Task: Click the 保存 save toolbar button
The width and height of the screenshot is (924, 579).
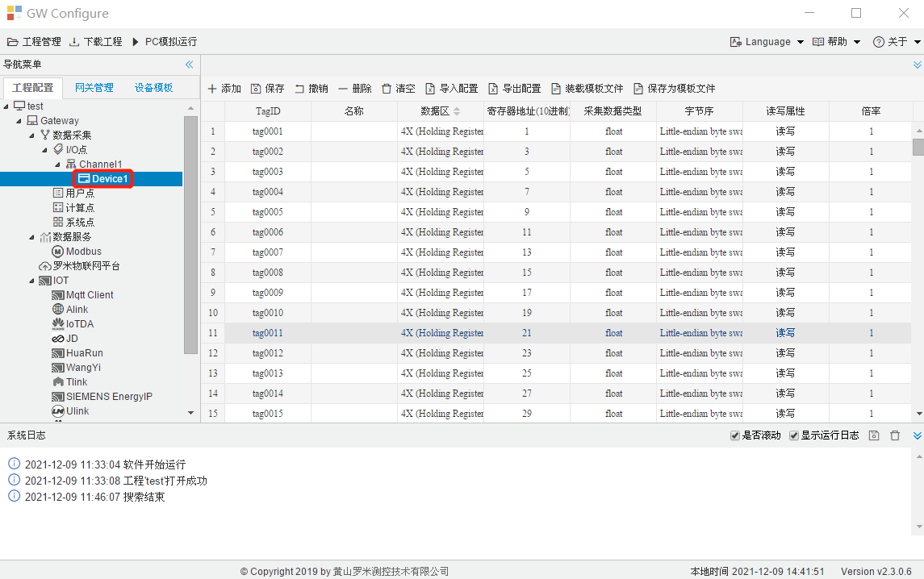Action: [268, 89]
